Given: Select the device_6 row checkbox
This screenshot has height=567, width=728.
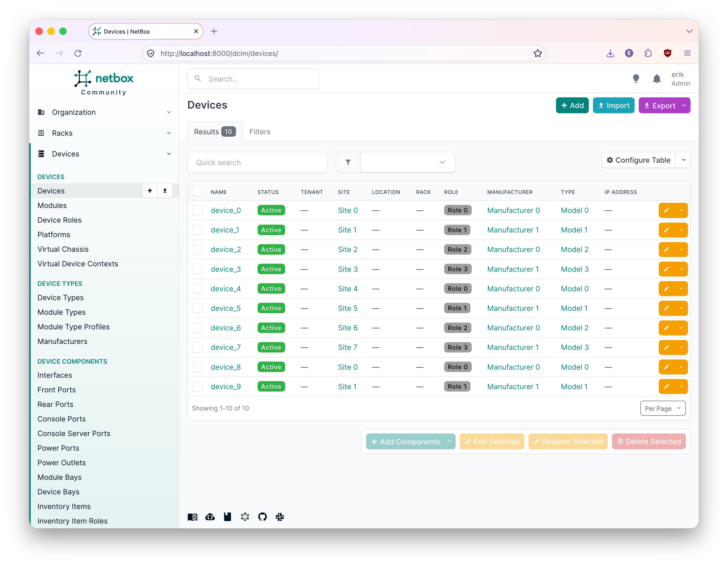Looking at the screenshot, I should coord(197,328).
